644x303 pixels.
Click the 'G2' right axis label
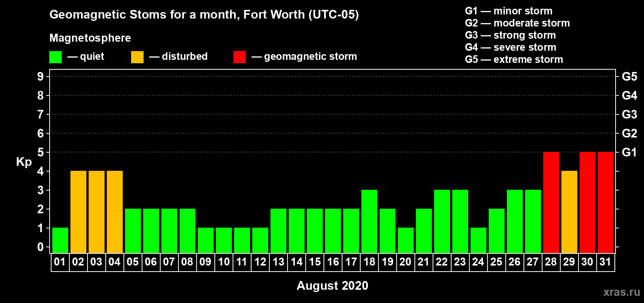pyautogui.click(x=630, y=133)
